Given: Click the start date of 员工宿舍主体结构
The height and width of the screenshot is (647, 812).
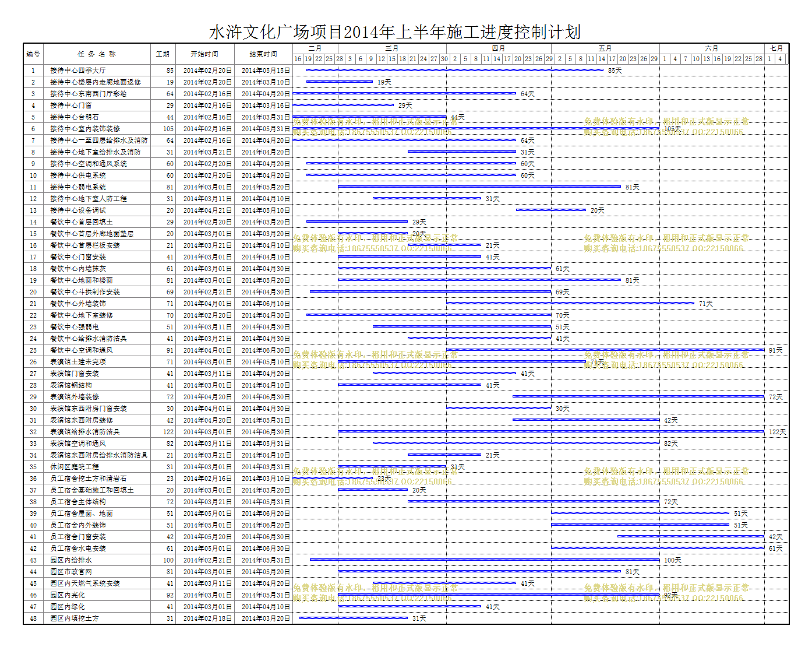Looking at the screenshot, I should 207,502.
